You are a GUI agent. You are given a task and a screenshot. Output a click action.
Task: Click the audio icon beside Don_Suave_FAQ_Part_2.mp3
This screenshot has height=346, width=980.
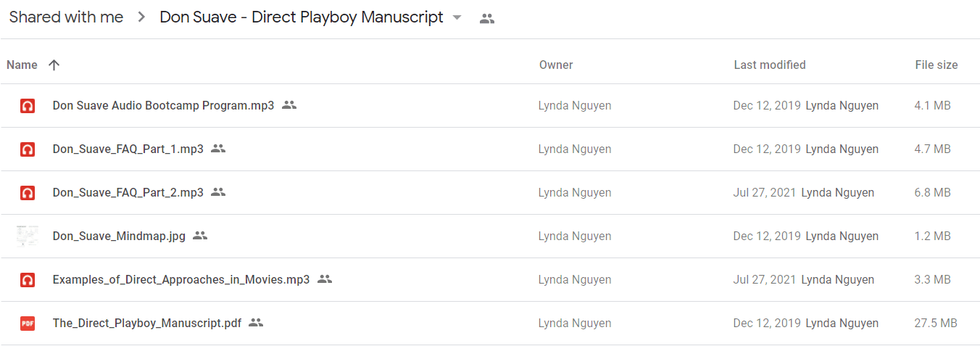point(28,193)
